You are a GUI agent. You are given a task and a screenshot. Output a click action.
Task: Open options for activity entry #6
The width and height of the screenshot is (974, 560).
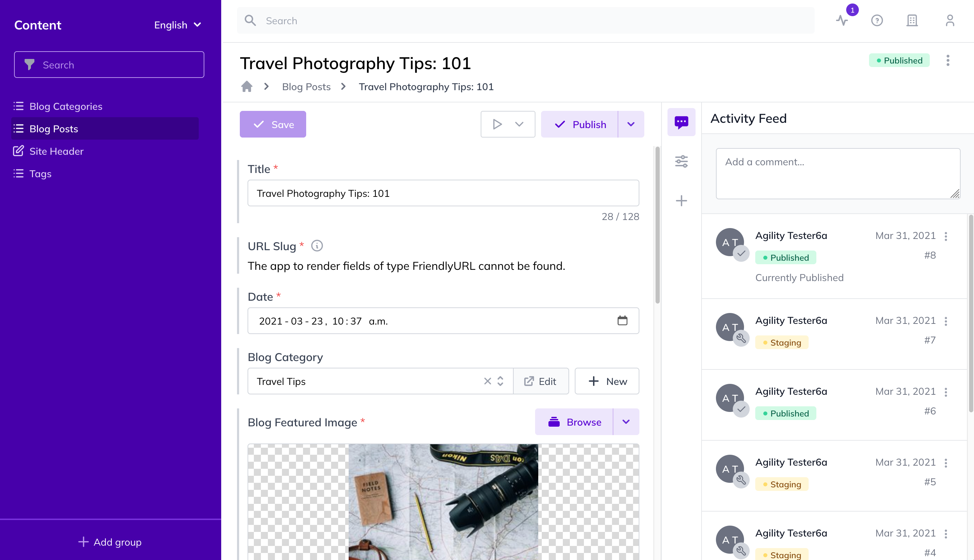946,392
